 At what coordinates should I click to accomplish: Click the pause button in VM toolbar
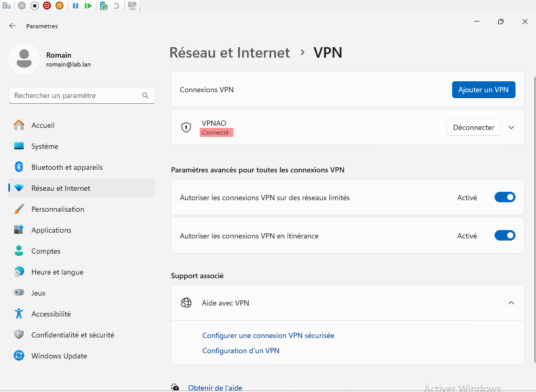pos(76,6)
